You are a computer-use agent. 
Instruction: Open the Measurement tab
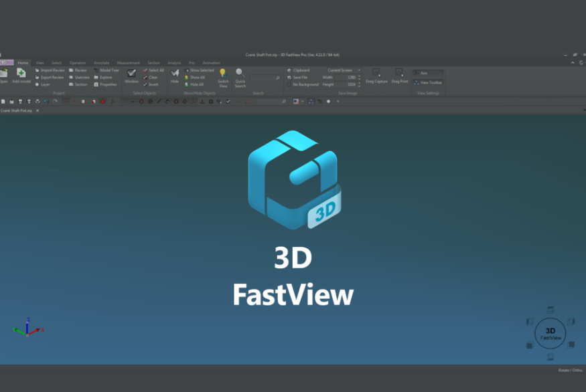128,63
